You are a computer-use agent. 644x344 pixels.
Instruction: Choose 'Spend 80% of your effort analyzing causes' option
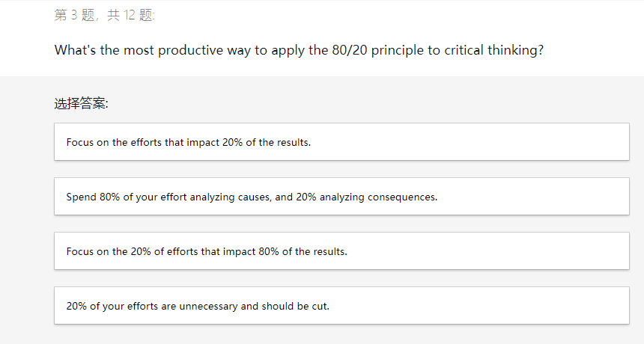pos(341,197)
